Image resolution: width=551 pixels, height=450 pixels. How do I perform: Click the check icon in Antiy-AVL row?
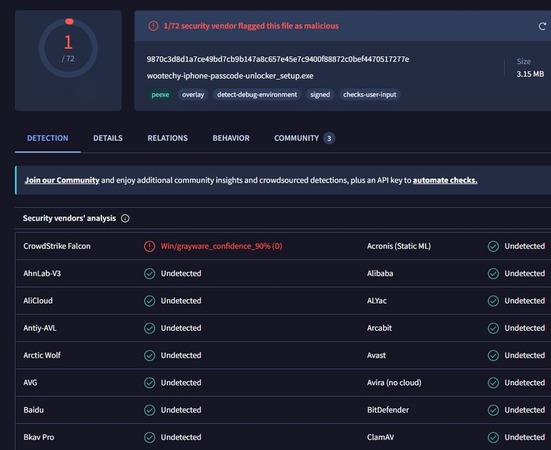(x=149, y=328)
